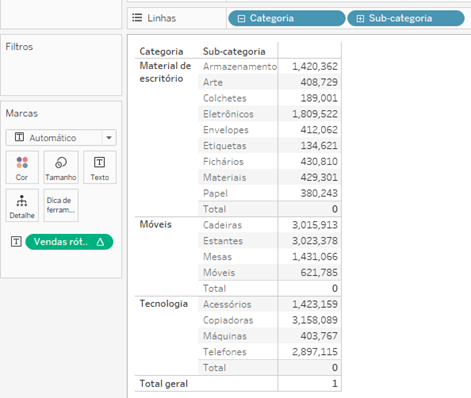Click the Marcas card label
471x398 pixels.
(x=22, y=113)
